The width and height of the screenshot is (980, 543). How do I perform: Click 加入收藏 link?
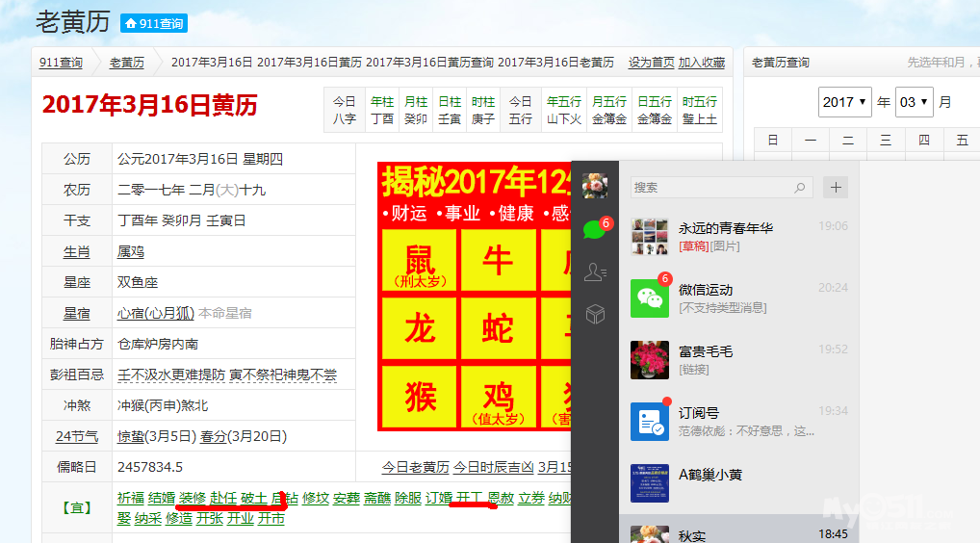pos(701,63)
